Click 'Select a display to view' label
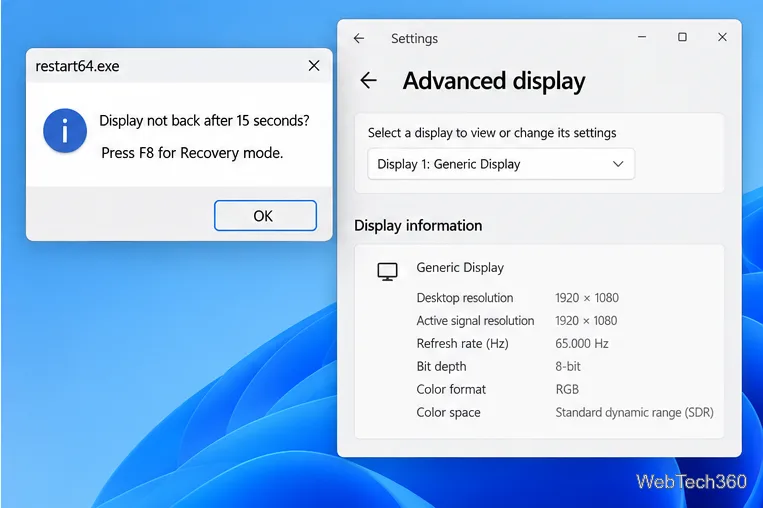 coord(492,133)
